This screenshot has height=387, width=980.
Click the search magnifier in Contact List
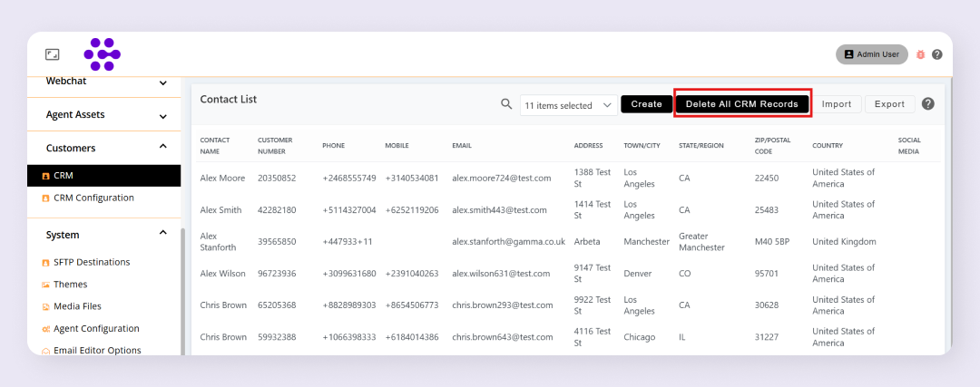507,104
